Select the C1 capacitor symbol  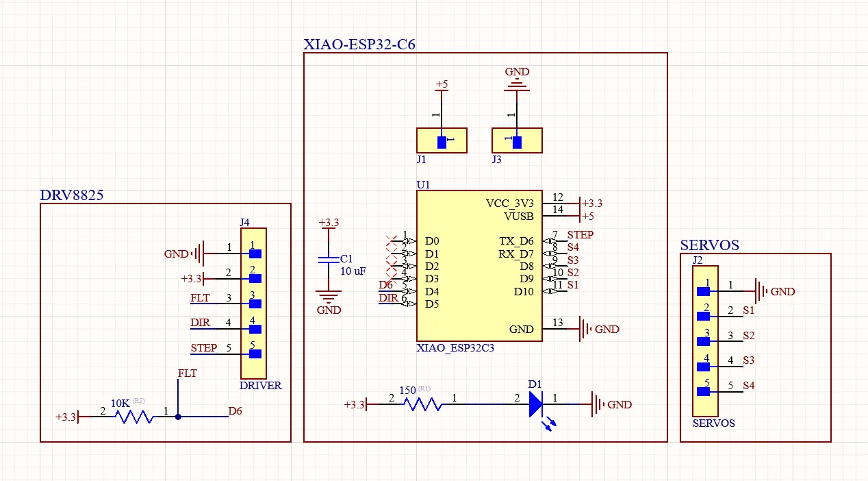click(329, 260)
